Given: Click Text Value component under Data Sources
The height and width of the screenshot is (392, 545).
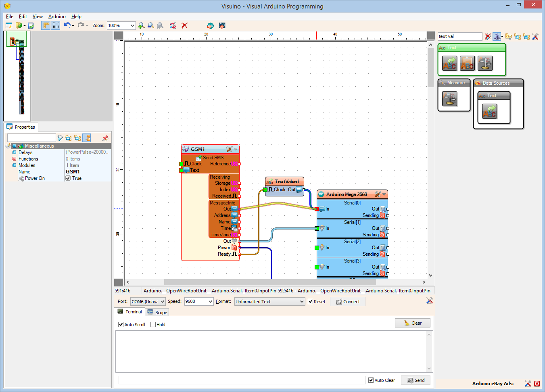Looking at the screenshot, I should click(489, 111).
